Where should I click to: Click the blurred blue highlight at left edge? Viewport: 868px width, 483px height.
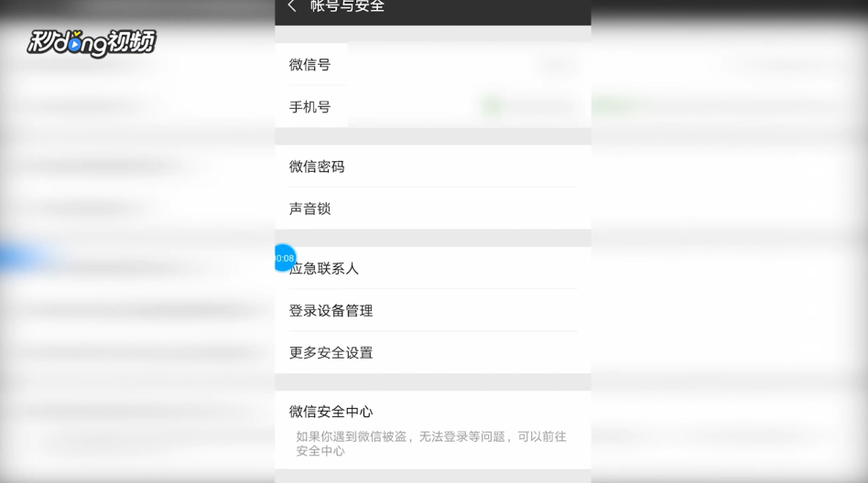(22, 258)
